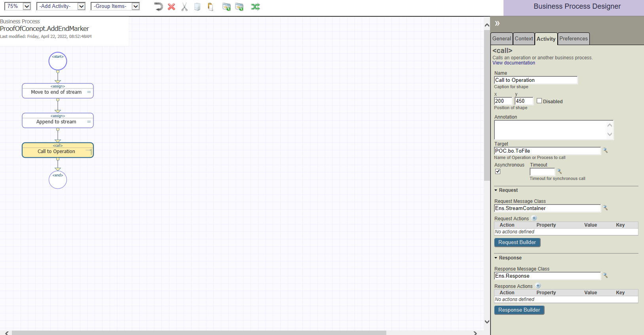Open the Add Activity dropdown

coord(61,6)
